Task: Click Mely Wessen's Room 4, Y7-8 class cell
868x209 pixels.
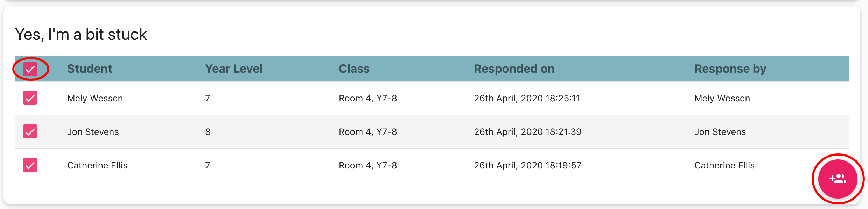Action: pyautogui.click(x=367, y=98)
